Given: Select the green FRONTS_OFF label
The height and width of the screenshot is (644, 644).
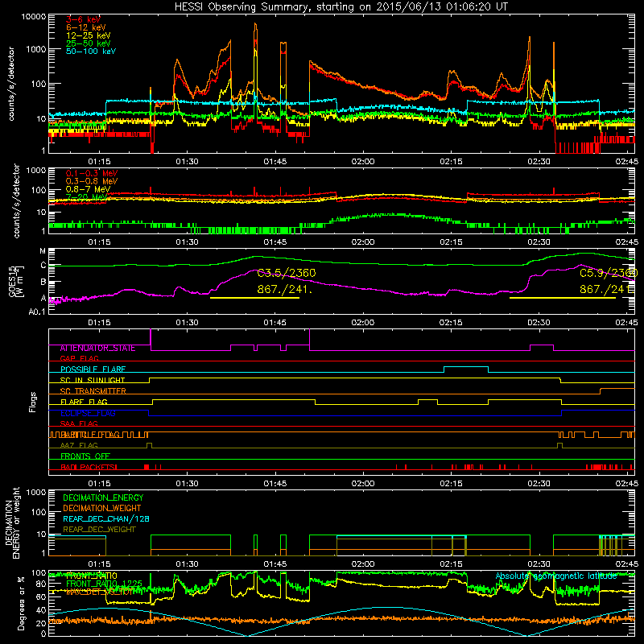Looking at the screenshot, I should pos(85,456).
